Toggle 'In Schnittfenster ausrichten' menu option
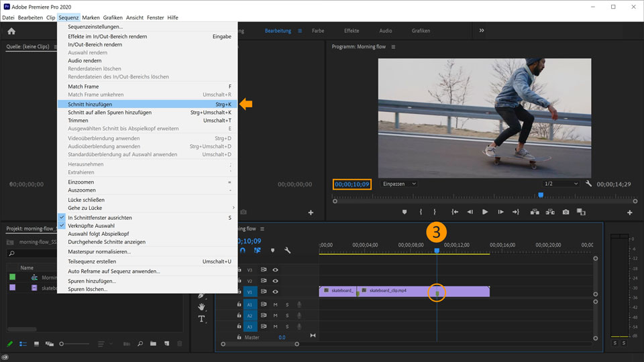Screen dimensions: 644x362 pos(100,218)
